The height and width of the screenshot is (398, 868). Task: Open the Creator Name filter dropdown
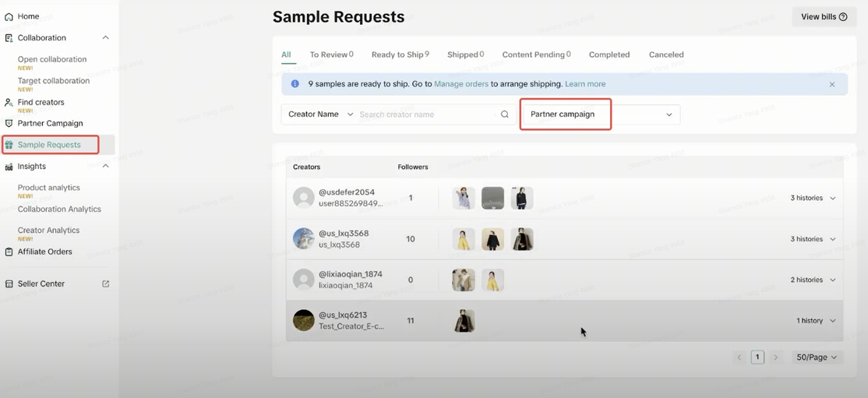coord(320,114)
